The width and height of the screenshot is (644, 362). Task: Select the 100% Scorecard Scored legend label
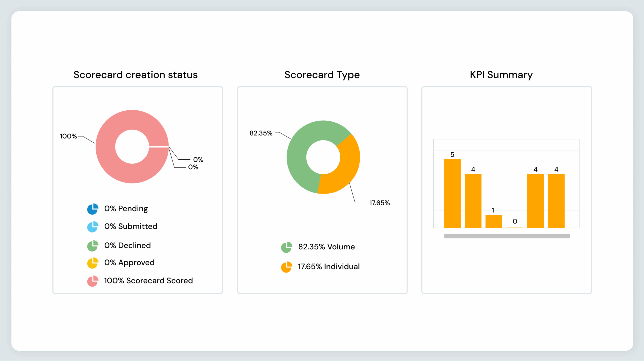pos(148,281)
